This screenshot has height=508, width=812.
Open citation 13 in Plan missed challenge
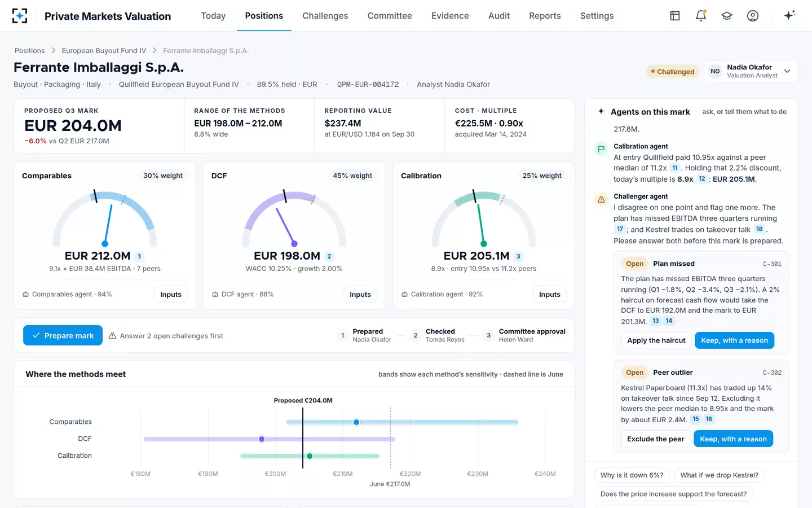[x=656, y=321]
